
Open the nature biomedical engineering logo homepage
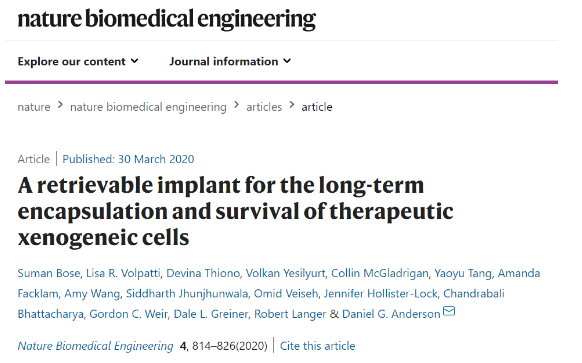(167, 19)
